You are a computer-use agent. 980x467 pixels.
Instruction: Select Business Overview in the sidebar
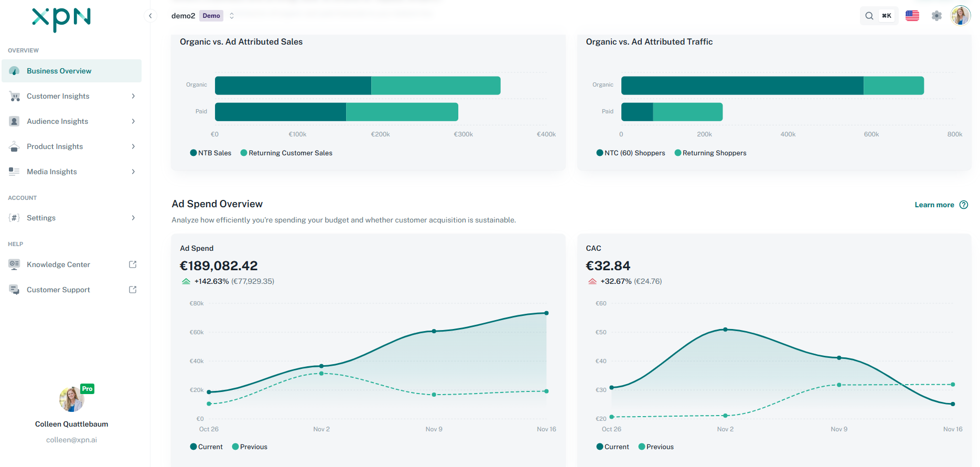pos(72,71)
